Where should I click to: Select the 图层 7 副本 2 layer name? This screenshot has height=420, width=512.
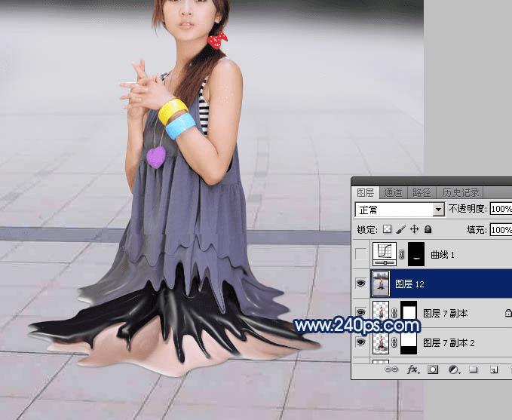[x=449, y=342]
